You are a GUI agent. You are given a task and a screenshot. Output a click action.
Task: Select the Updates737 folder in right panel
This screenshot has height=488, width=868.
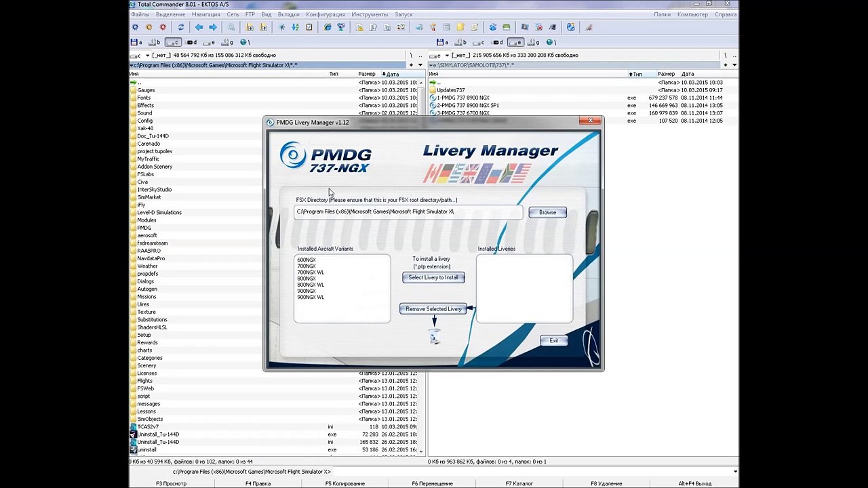pos(450,90)
